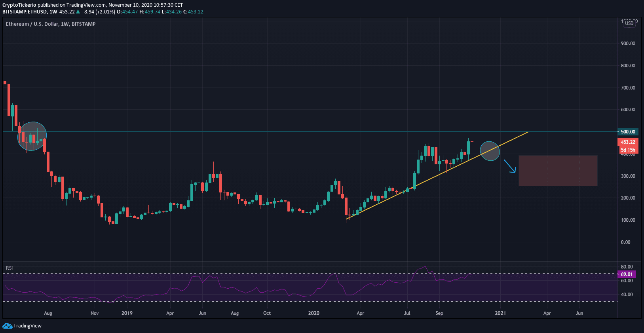Select the blue downward arrow annotation
The height and width of the screenshot is (333, 644).
click(x=510, y=166)
